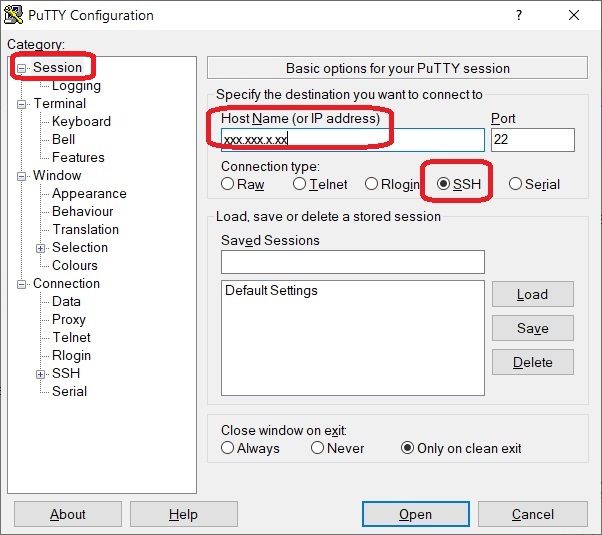The width and height of the screenshot is (602, 535).
Task: Expand the Selection tree node
Action: (x=40, y=248)
